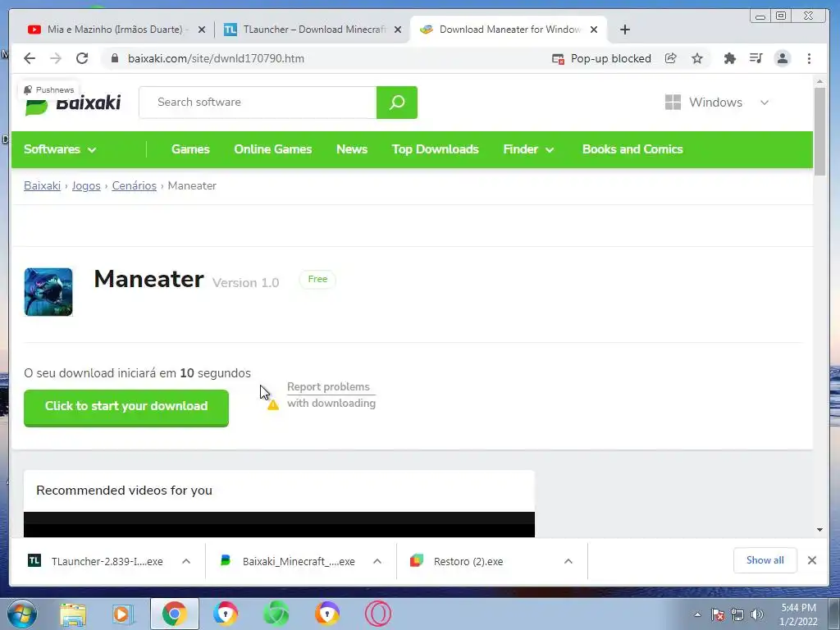
Task: Close the downloads bar
Action: click(x=812, y=560)
